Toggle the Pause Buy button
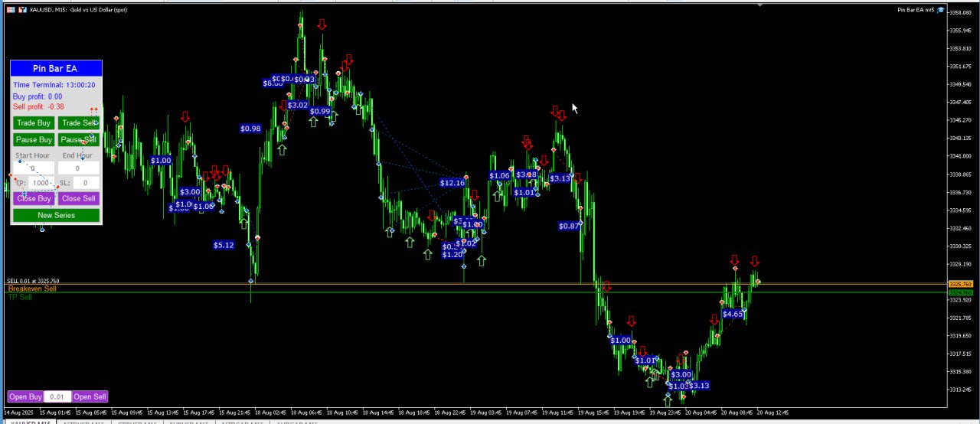 click(34, 139)
